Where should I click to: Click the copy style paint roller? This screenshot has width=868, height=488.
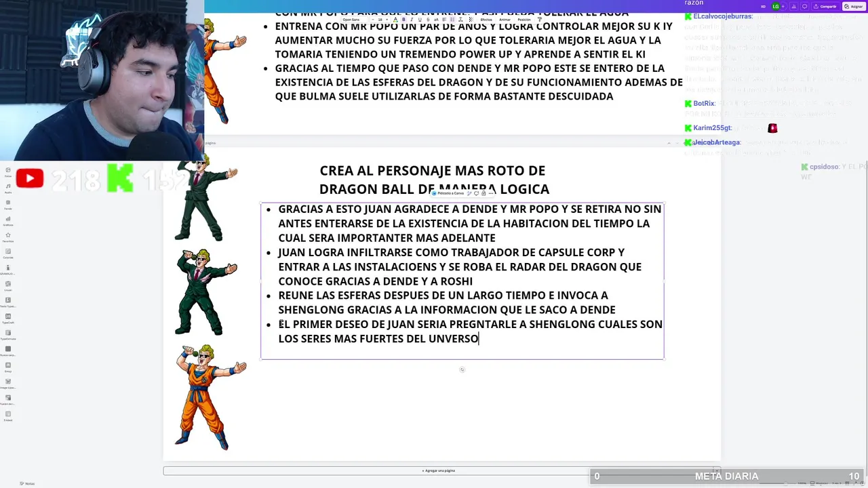(540, 20)
